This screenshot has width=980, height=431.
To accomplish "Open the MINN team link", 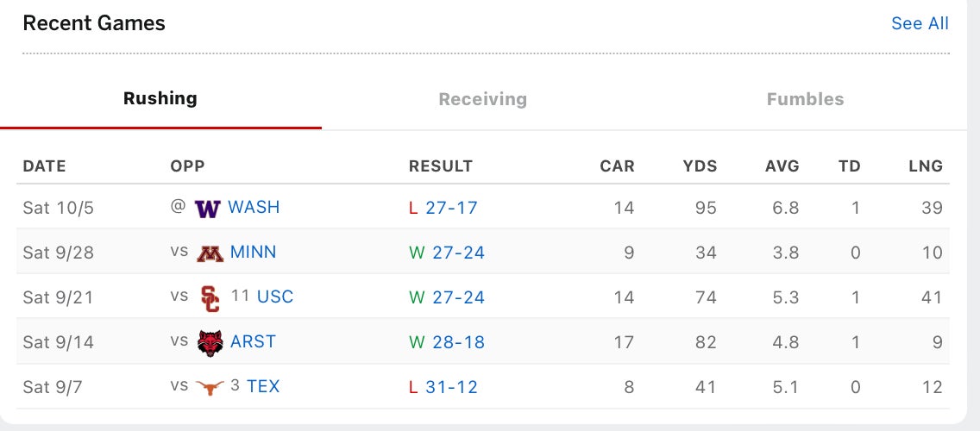I will (x=253, y=253).
